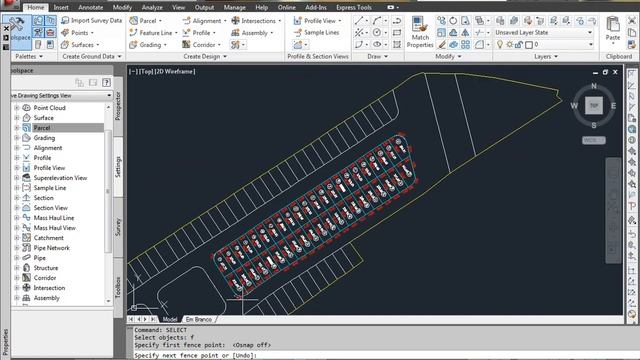This screenshot has width=640, height=360.
Task: Select the Line draw tool
Action: [359, 20]
